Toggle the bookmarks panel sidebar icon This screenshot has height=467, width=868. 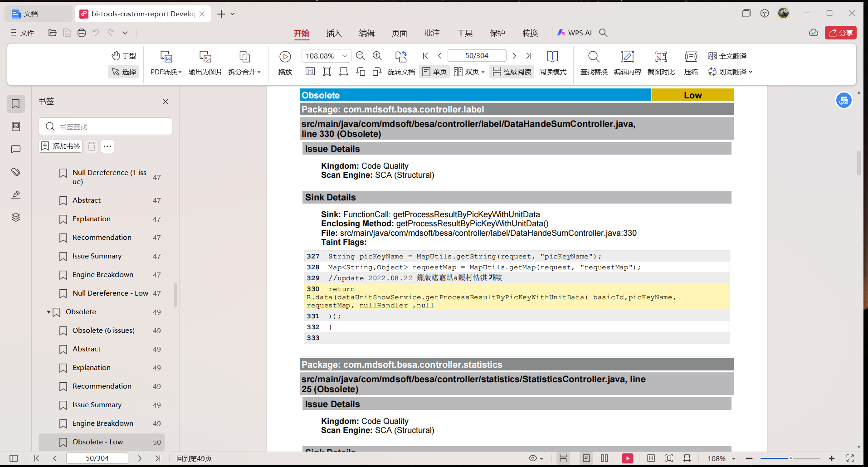click(x=16, y=104)
